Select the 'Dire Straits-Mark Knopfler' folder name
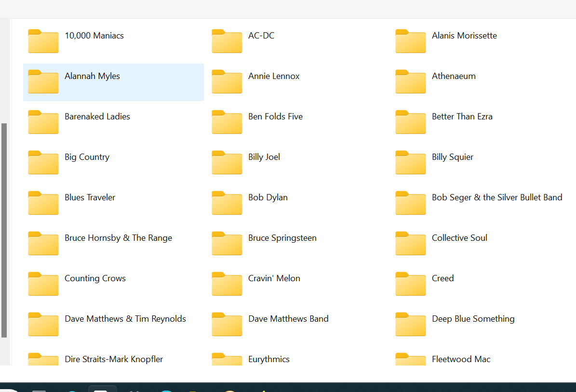This screenshot has width=576, height=392. coord(114,359)
